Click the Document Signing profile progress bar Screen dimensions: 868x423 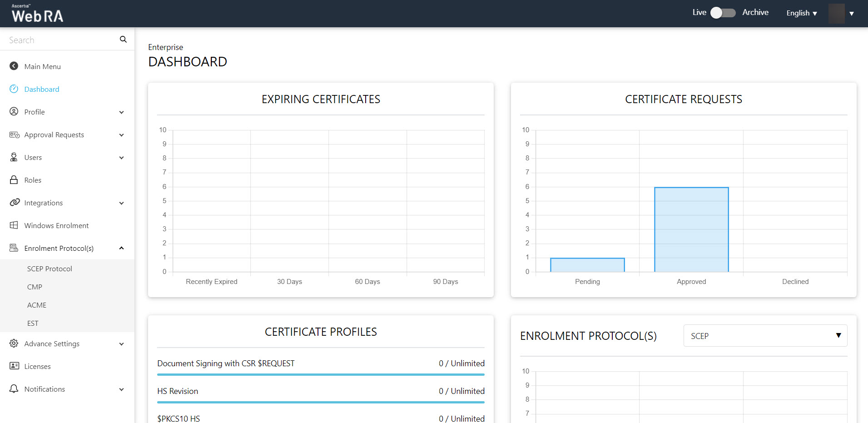click(321, 374)
